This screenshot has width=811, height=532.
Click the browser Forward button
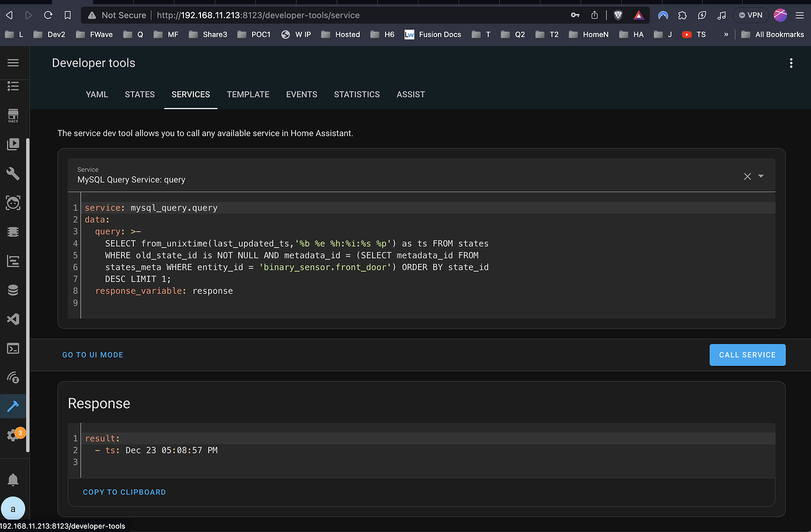[28, 15]
